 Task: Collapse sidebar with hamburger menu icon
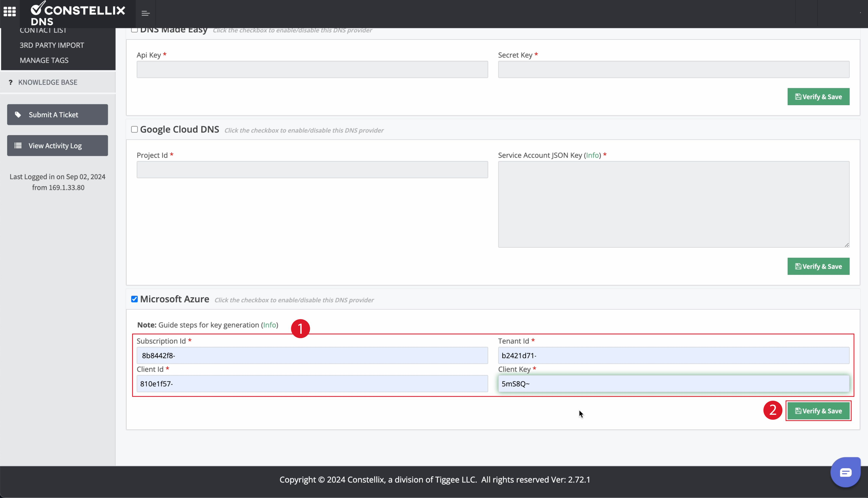pyautogui.click(x=145, y=13)
